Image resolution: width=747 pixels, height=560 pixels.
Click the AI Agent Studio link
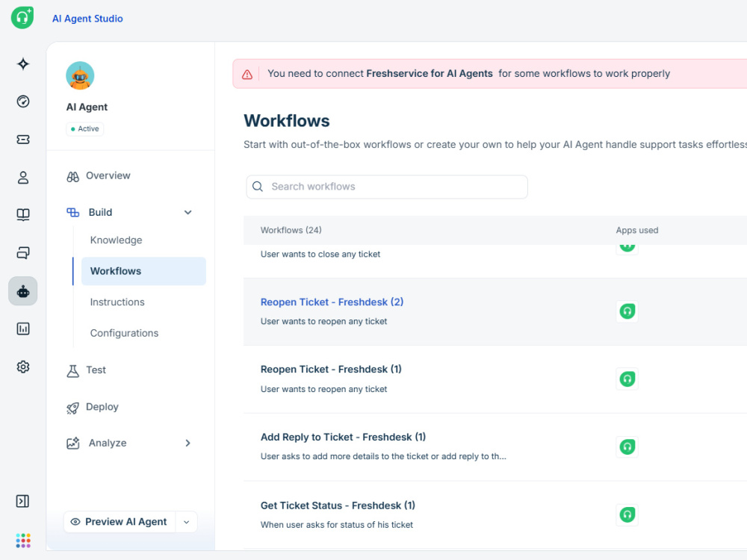[x=87, y=19]
